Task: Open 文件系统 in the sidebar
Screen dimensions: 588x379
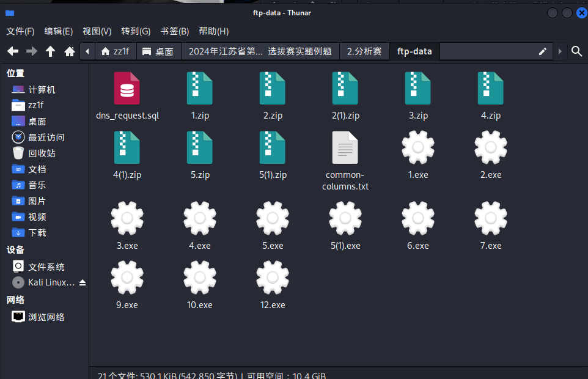Action: point(46,267)
